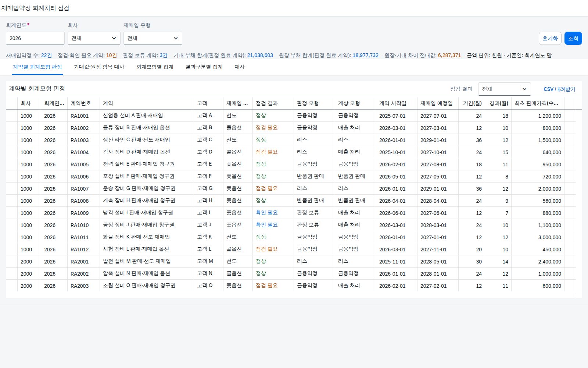The width and height of the screenshot is (588, 368).
Task: Click the 고객 column header
Action: point(209,103)
